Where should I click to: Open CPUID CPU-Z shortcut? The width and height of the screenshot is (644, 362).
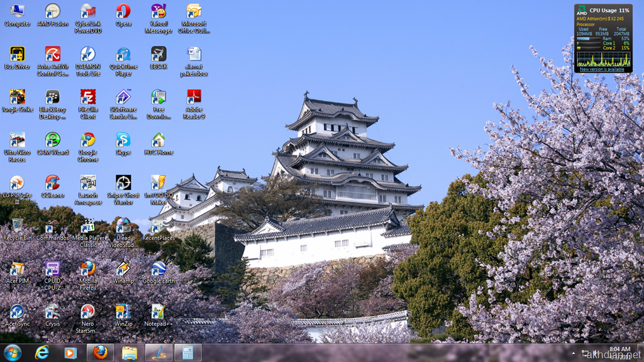click(x=53, y=269)
